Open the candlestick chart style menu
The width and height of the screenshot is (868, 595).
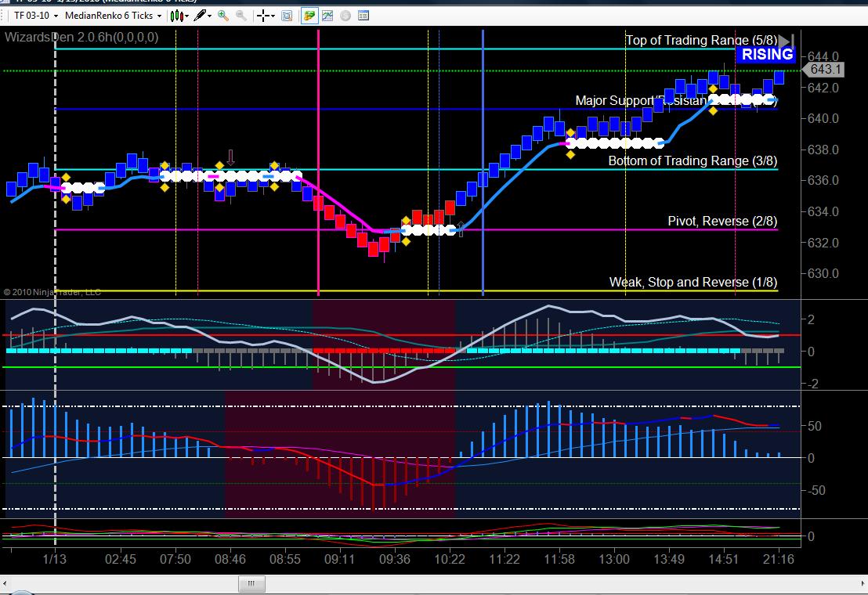coord(179,16)
